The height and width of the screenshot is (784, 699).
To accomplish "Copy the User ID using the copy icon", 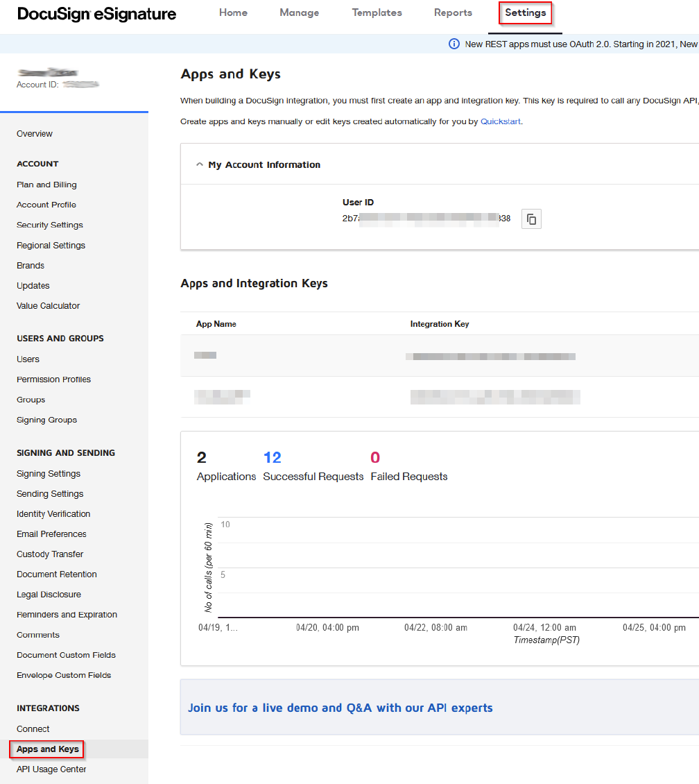I will tap(531, 219).
